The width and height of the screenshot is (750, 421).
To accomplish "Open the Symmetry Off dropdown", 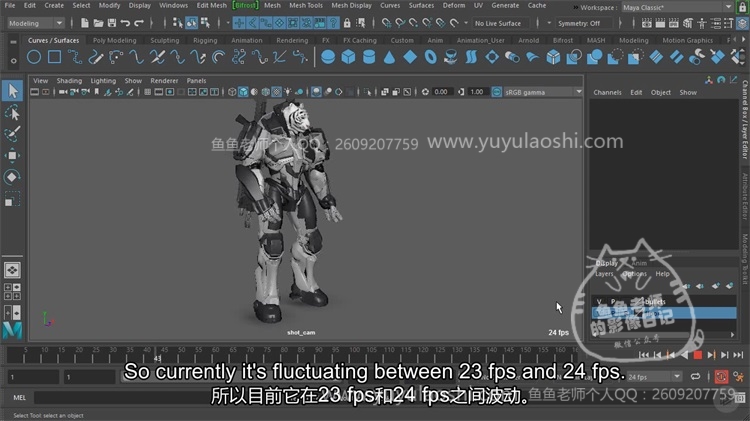I will tap(584, 23).
